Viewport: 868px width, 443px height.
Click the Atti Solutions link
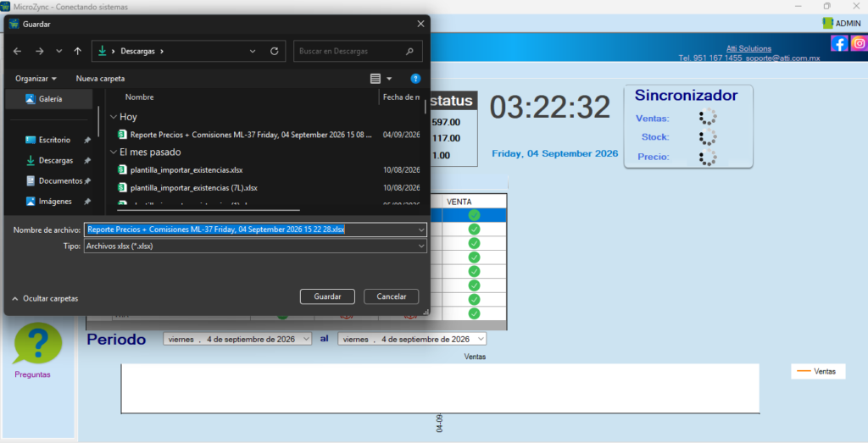point(748,48)
